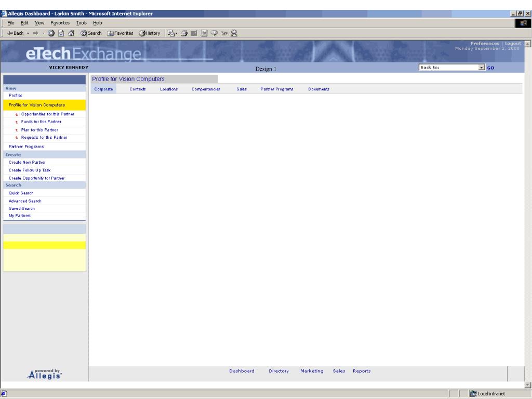The height and width of the screenshot is (399, 532).
Task: Select the Corporate tab
Action: pos(103,89)
